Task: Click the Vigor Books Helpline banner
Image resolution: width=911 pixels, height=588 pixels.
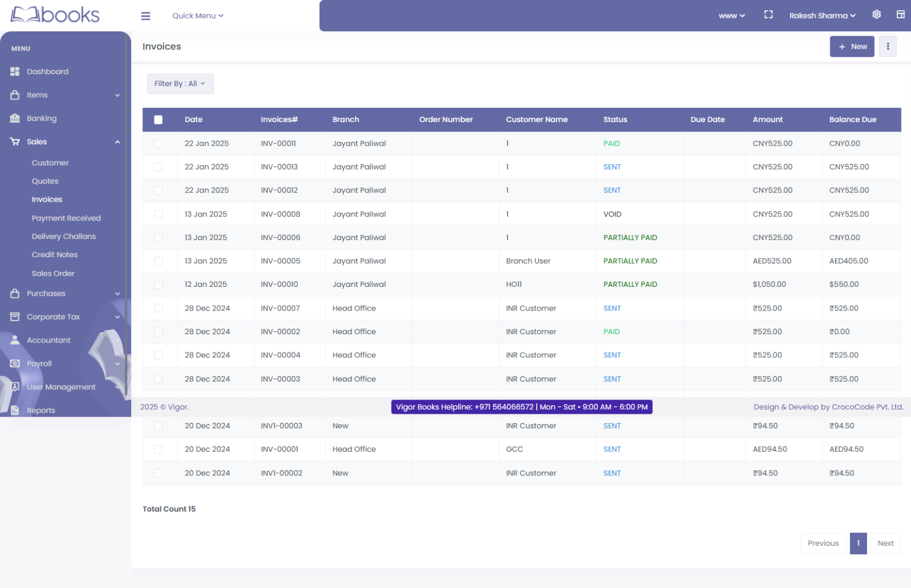Action: click(x=522, y=407)
